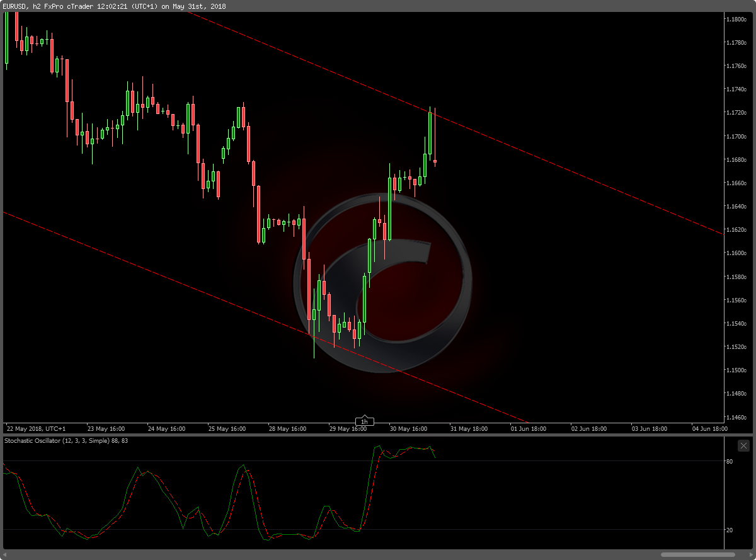Click the oscillator 80 level label

pyautogui.click(x=730, y=462)
